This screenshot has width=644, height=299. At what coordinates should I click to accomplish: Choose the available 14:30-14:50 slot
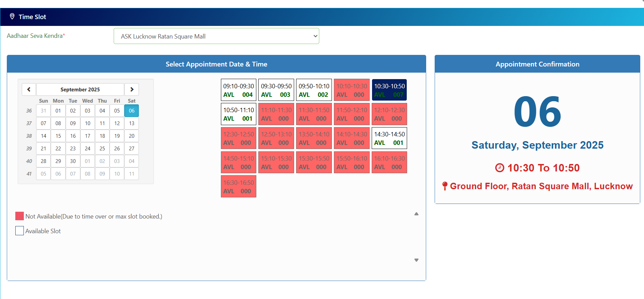[x=389, y=138]
